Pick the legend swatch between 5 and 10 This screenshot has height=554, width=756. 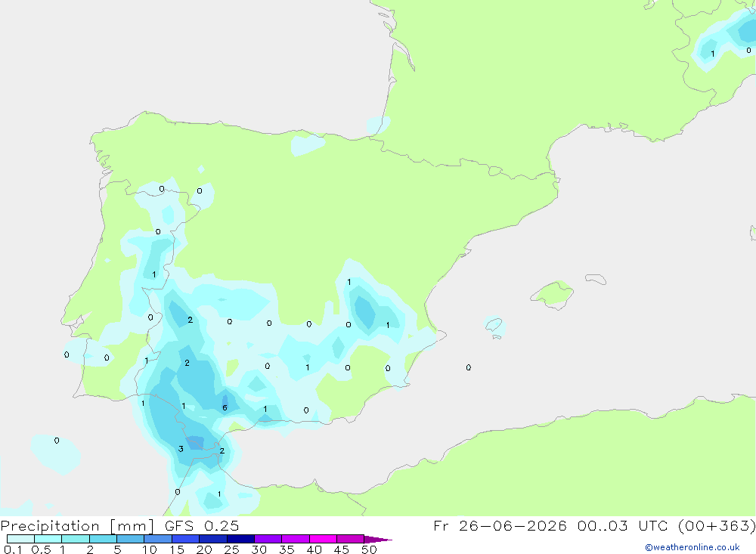(131, 539)
